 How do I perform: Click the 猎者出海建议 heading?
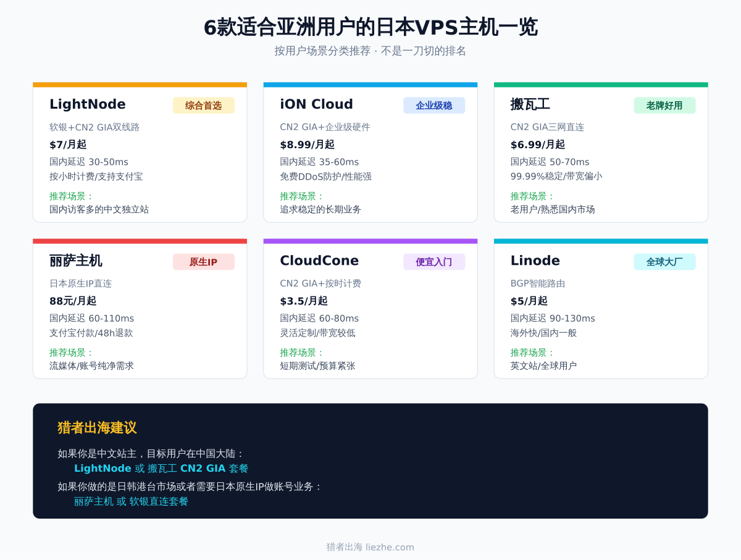pyautogui.click(x=97, y=427)
